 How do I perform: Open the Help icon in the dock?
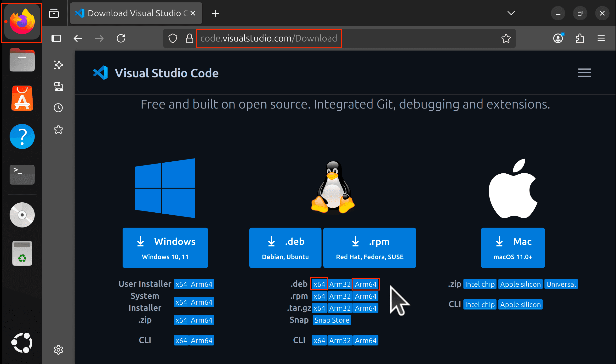[22, 136]
